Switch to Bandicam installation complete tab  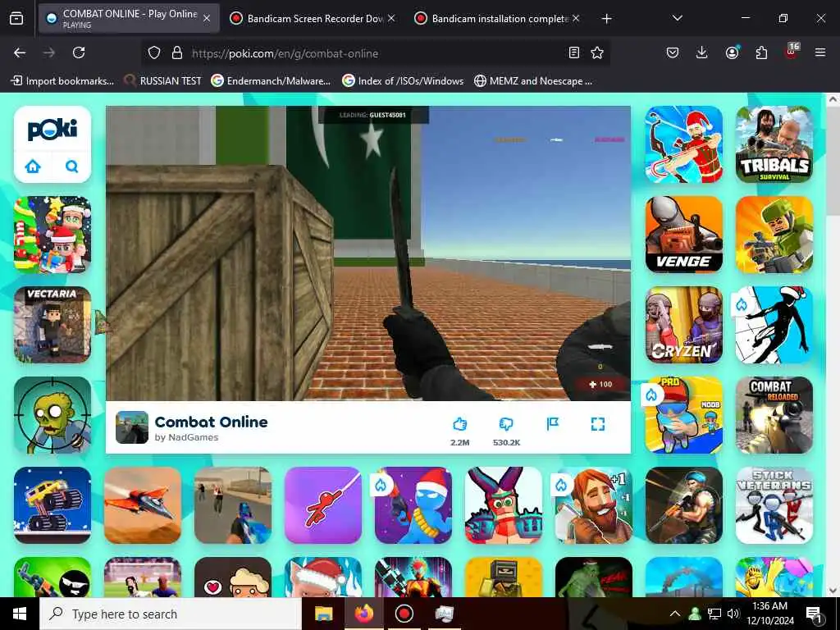click(x=500, y=18)
